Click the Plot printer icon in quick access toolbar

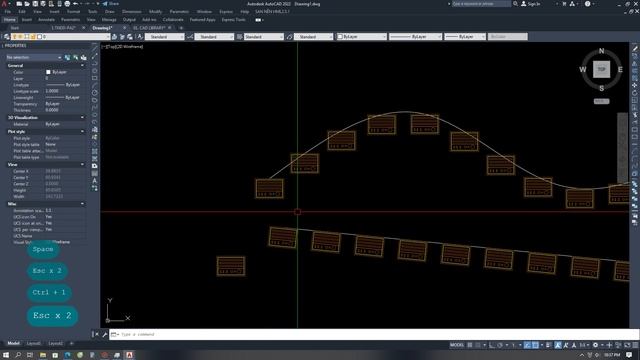pos(67,4)
